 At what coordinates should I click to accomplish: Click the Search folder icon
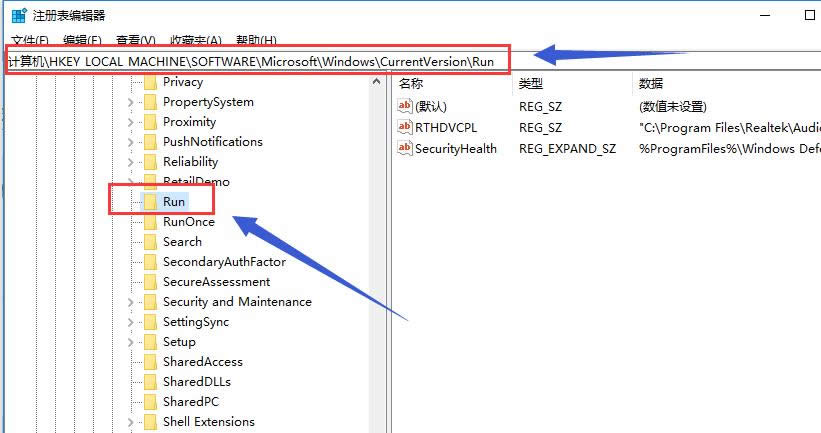(x=150, y=242)
